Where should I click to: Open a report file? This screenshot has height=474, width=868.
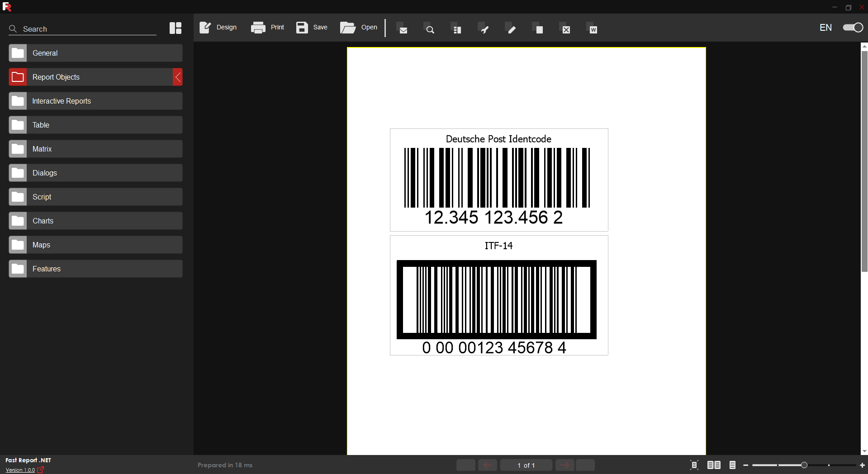pyautogui.click(x=359, y=27)
